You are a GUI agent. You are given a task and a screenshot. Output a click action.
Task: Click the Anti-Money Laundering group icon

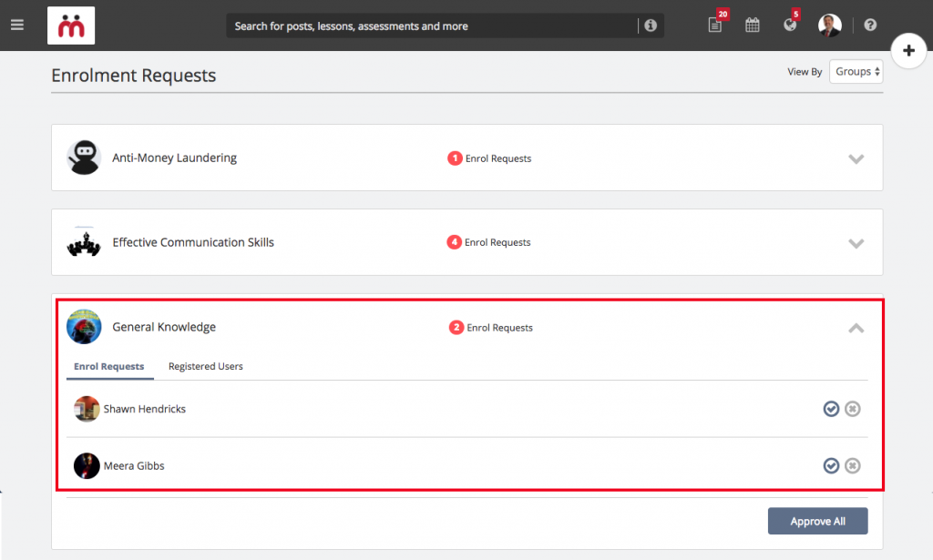point(84,158)
